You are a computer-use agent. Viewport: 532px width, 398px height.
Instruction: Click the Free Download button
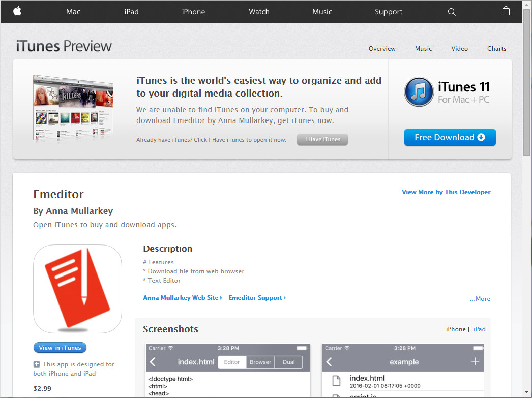[450, 137]
